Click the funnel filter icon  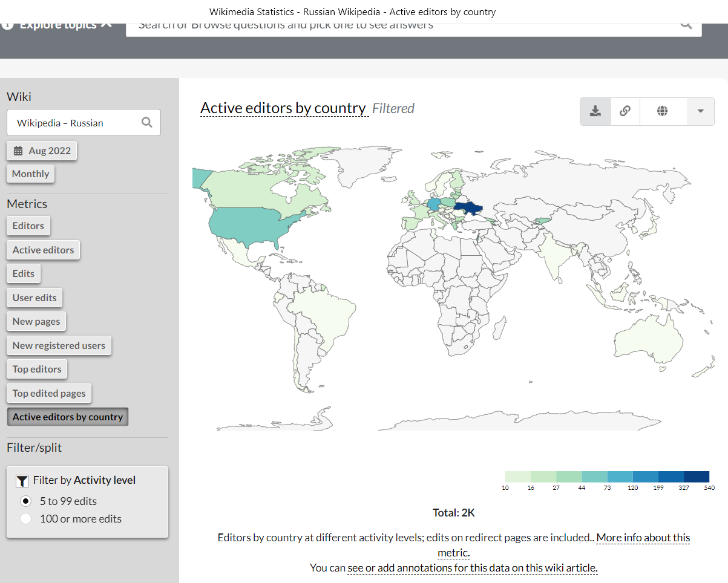click(x=22, y=481)
